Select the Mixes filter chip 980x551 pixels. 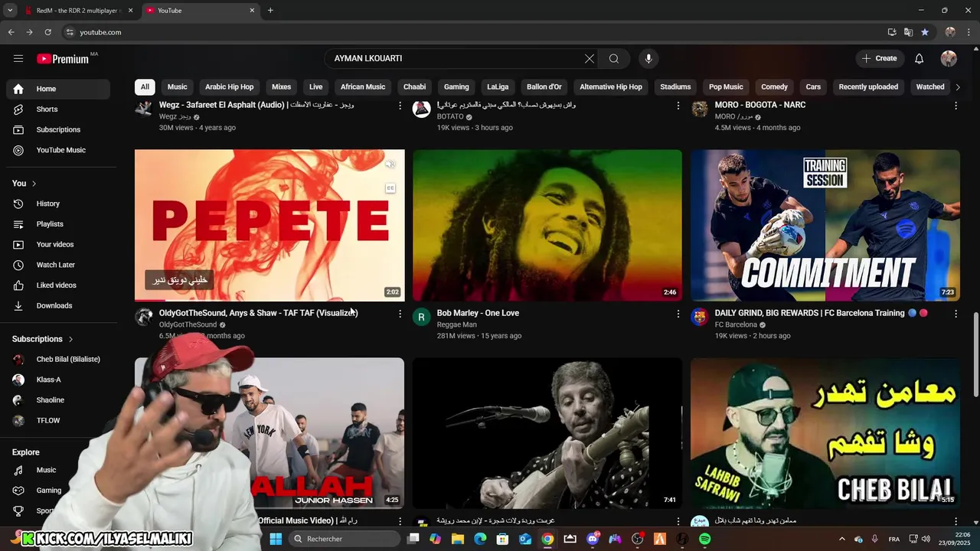coord(281,86)
